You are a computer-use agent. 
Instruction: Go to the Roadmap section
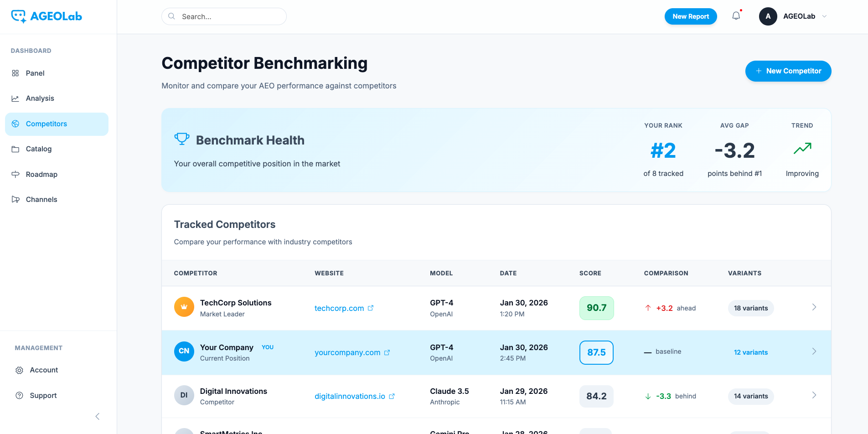click(x=41, y=175)
